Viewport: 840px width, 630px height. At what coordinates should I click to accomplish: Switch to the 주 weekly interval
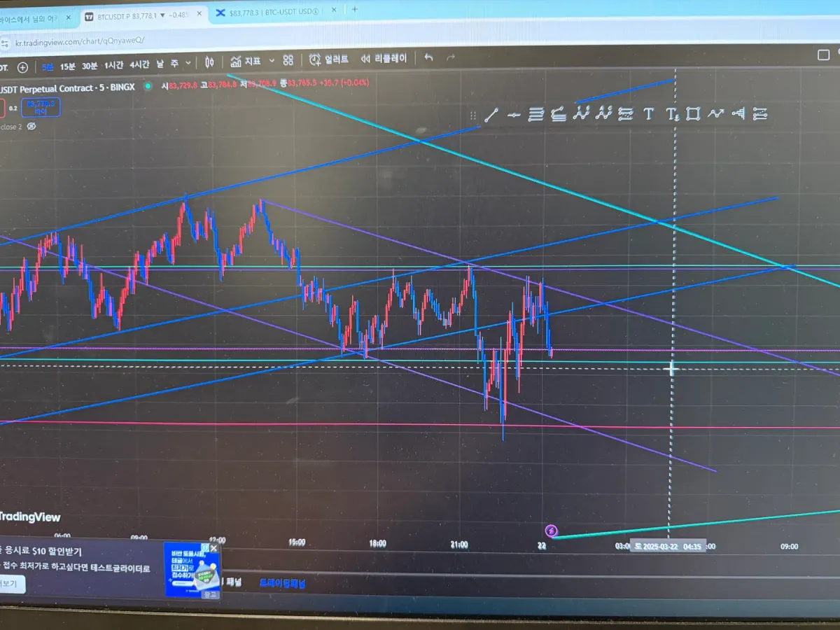coord(175,63)
